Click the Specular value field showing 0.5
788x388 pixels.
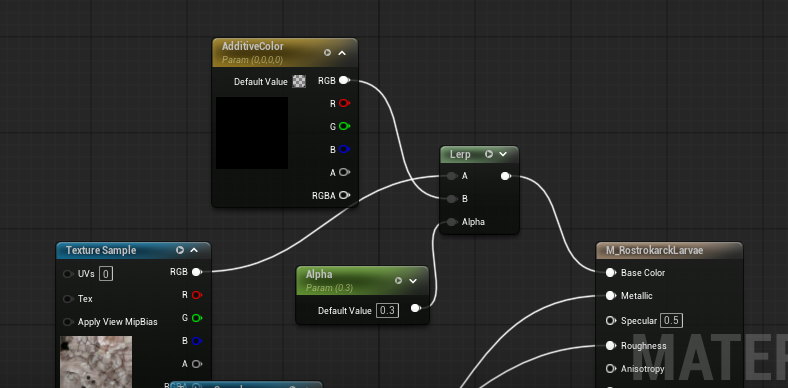tap(671, 321)
